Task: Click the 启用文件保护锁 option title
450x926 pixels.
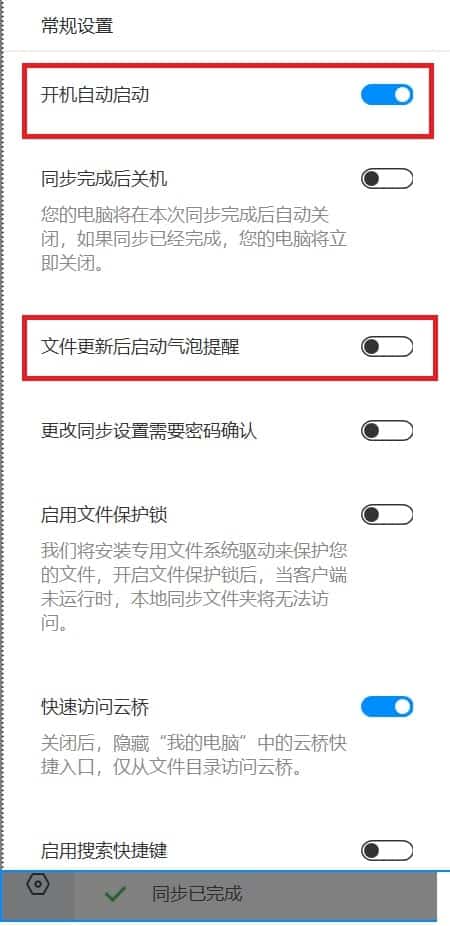Action: point(104,515)
